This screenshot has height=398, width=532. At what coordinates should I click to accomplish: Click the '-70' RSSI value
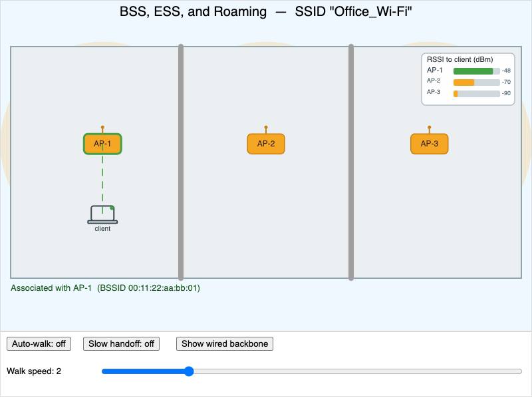point(506,82)
